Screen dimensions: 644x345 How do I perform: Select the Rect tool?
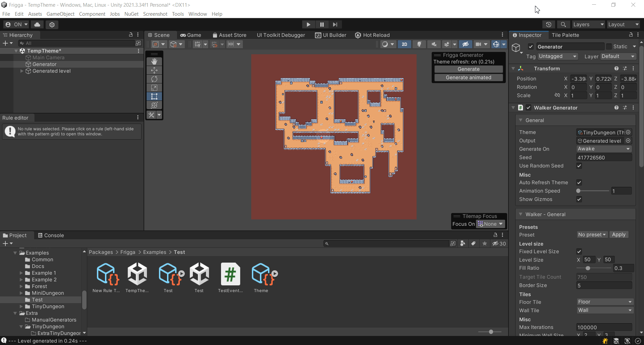(x=154, y=96)
